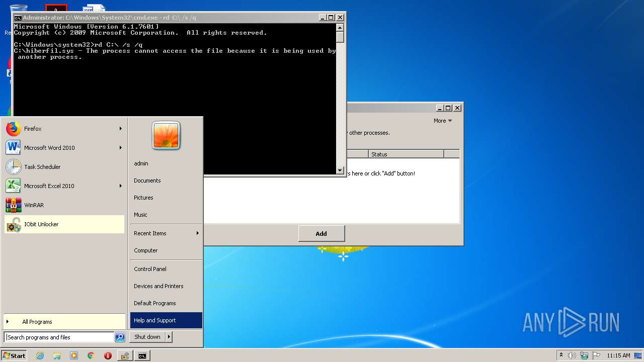Open Pictures from the Start menu
The height and width of the screenshot is (362, 644).
tap(166, 198)
